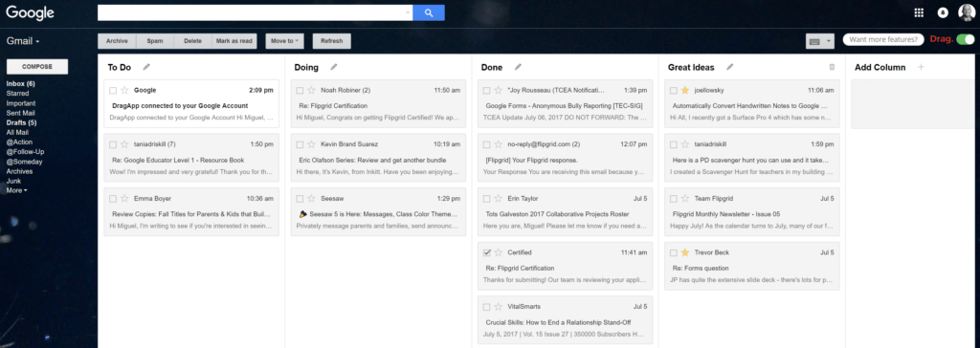Expand the Gmail product dropdown
The height and width of the screenshot is (348, 980).
click(23, 41)
